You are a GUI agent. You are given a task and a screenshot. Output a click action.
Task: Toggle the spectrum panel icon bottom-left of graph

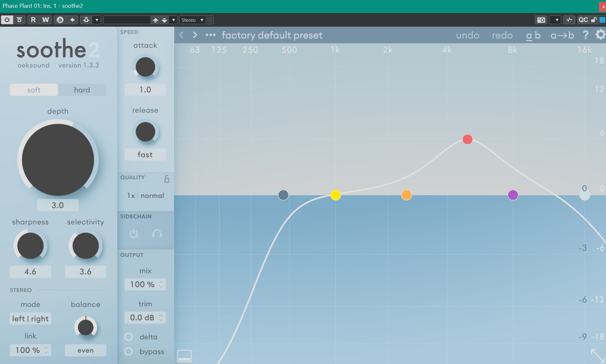pos(185,356)
